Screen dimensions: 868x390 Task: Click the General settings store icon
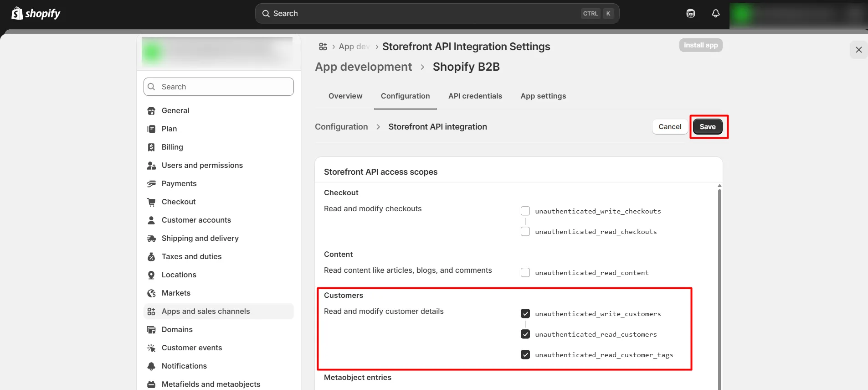(151, 111)
